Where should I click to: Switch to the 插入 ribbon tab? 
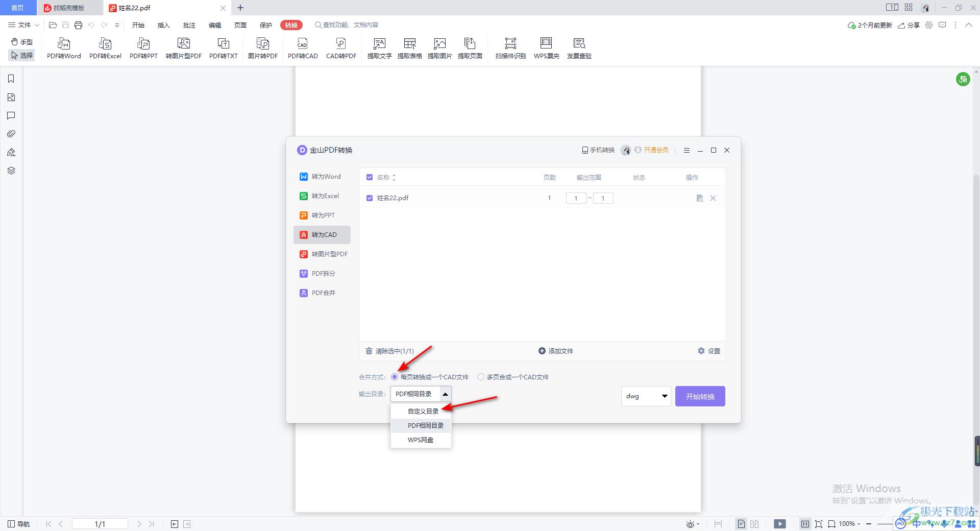[x=163, y=25]
